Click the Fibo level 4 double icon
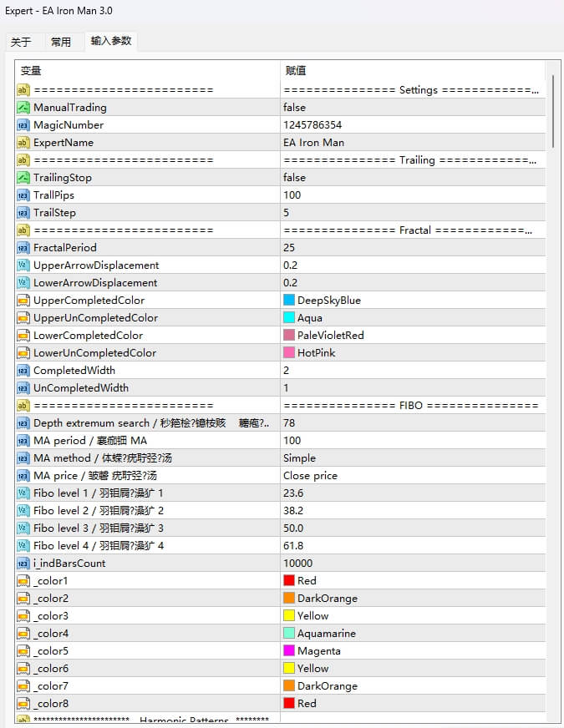The height and width of the screenshot is (728, 564). pyautogui.click(x=23, y=546)
